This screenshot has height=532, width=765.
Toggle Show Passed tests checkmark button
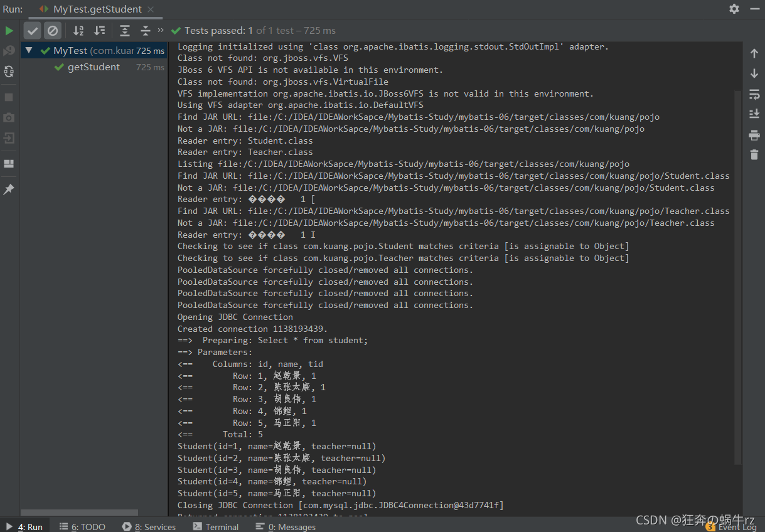[33, 30]
